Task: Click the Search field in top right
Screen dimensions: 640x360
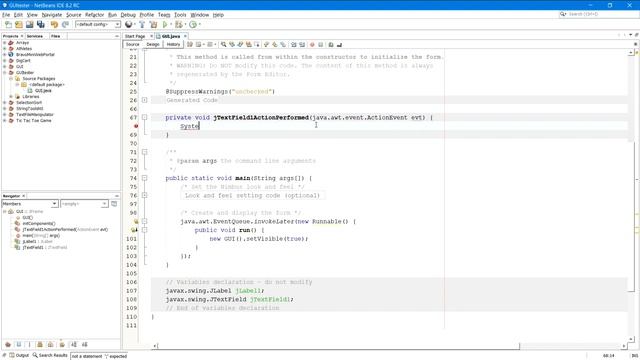Action: coord(599,14)
